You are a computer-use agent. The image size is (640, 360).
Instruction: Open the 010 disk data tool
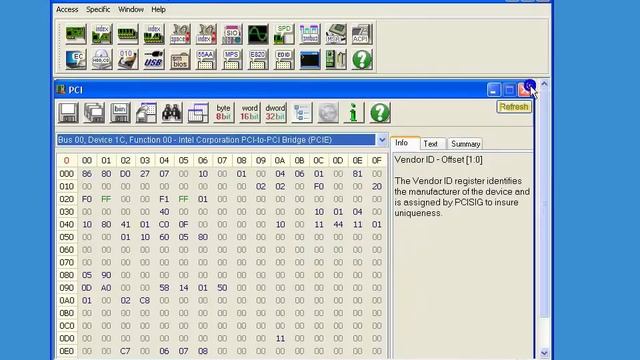pyautogui.click(x=128, y=60)
